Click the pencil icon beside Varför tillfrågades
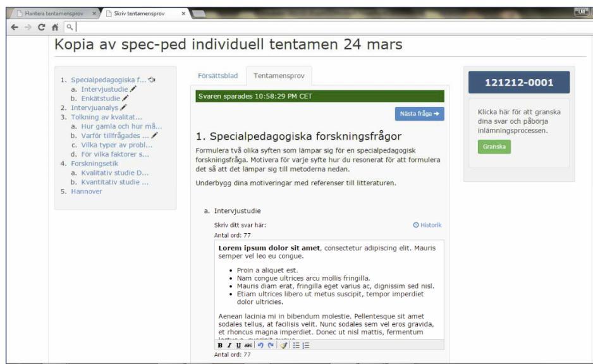 tap(154, 135)
